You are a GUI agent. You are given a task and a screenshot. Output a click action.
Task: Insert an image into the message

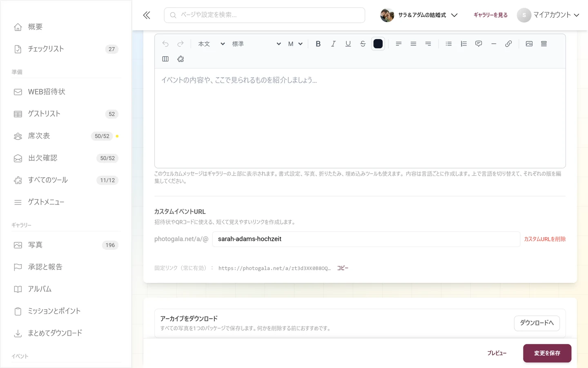(529, 44)
